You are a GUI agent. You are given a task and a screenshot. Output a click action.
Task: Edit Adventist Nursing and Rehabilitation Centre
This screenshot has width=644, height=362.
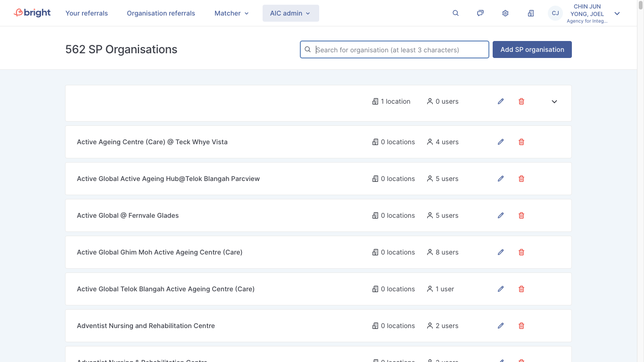(x=501, y=326)
